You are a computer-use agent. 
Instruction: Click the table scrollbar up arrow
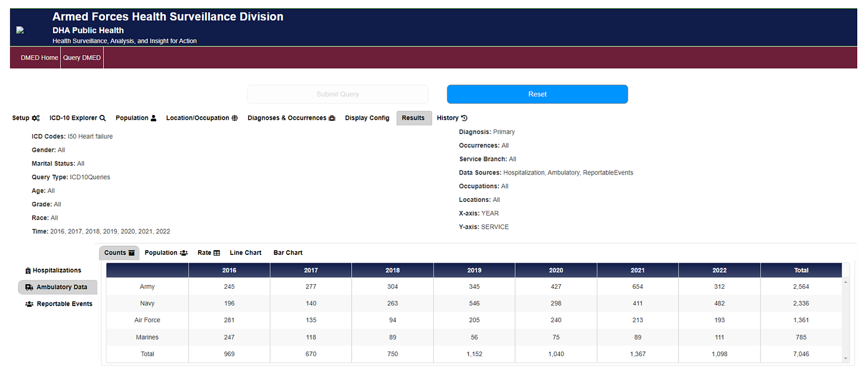click(x=845, y=282)
